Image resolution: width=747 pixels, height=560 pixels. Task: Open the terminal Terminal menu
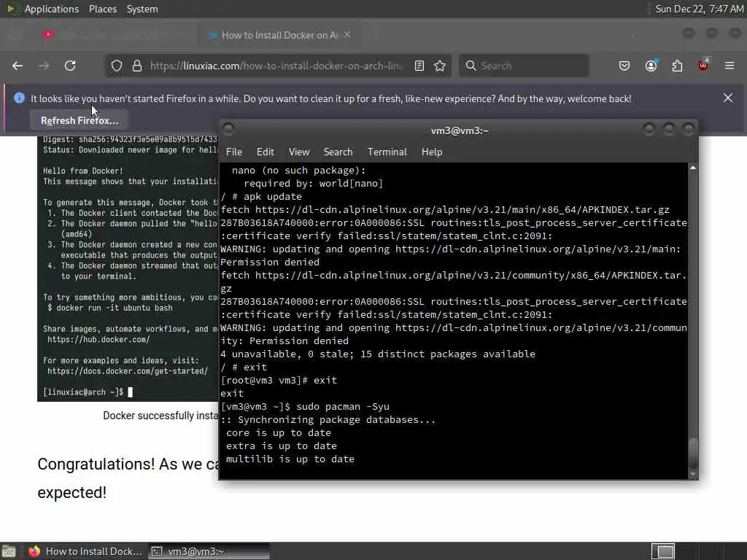[387, 152]
